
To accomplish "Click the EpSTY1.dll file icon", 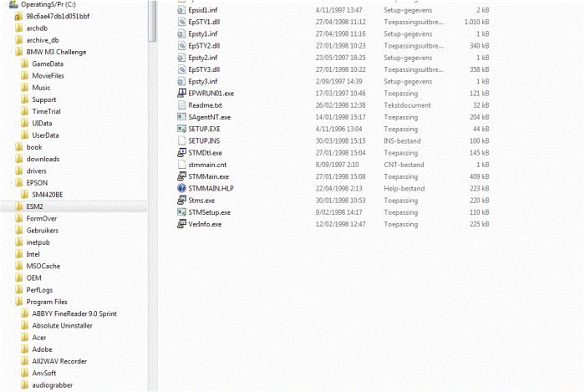I will coord(181,22).
